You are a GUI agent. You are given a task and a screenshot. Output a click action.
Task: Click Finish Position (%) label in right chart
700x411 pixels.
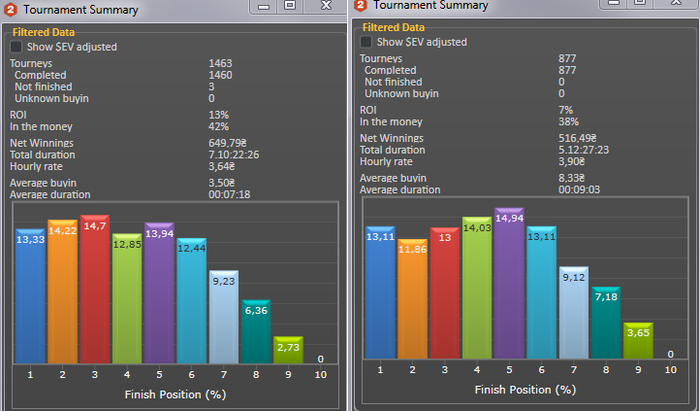525,390
